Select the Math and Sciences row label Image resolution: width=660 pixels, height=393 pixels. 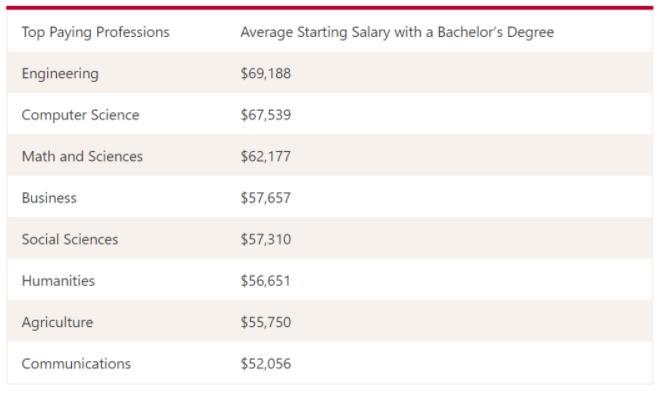82,157
